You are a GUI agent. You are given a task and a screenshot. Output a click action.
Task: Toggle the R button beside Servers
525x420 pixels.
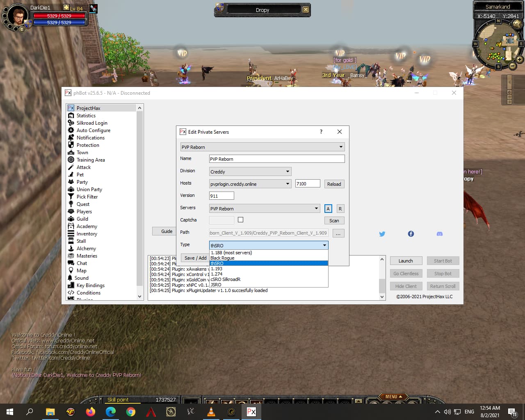pos(340,209)
